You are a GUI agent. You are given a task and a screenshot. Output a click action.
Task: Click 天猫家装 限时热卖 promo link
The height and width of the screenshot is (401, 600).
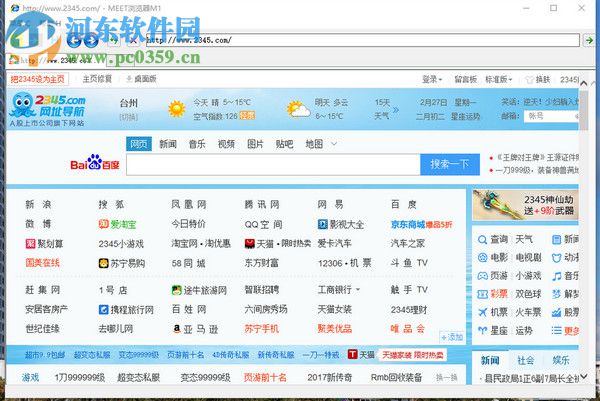point(412,355)
